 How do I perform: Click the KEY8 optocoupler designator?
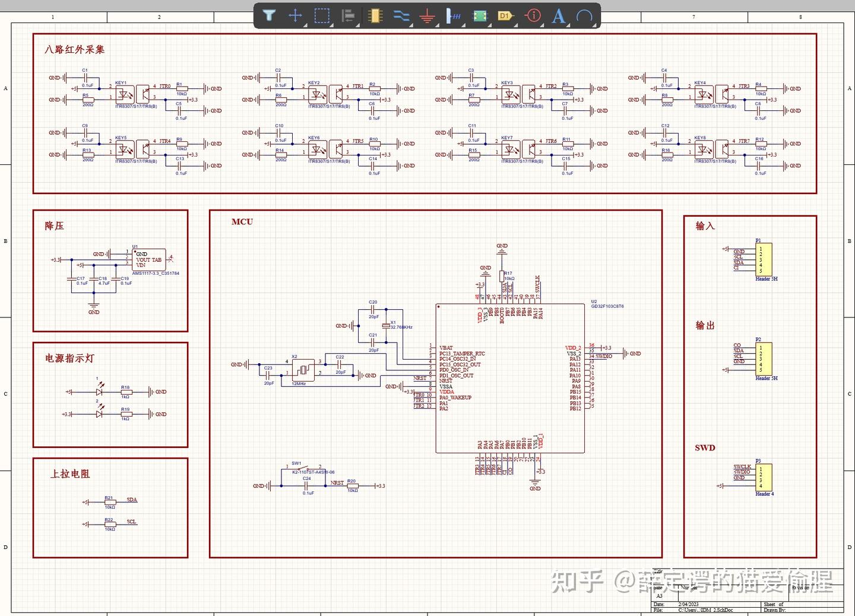coord(700,138)
